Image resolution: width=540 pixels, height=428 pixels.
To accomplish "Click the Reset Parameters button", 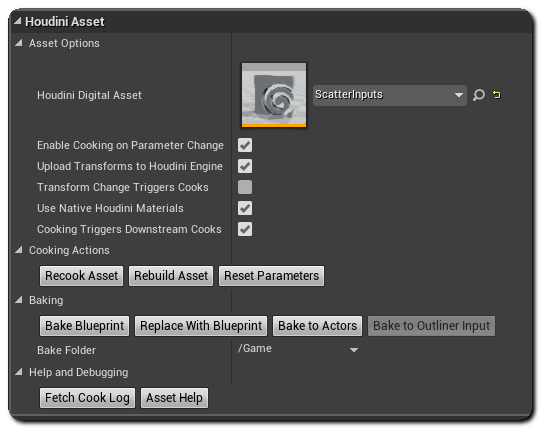I will 271,276.
